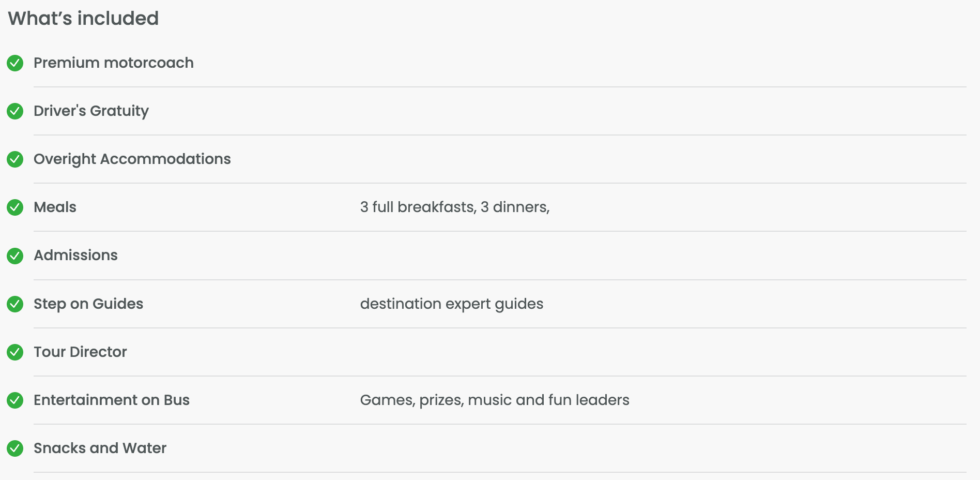
Task: Click the check icon beside Admissions
Action: coord(15,256)
